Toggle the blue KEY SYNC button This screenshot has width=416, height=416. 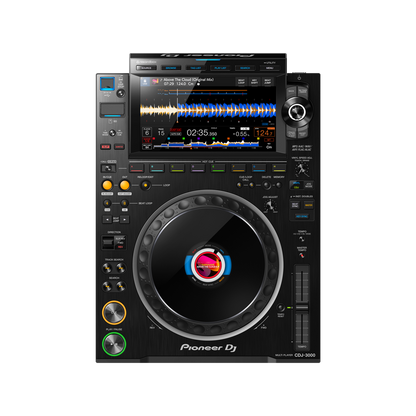302,217
